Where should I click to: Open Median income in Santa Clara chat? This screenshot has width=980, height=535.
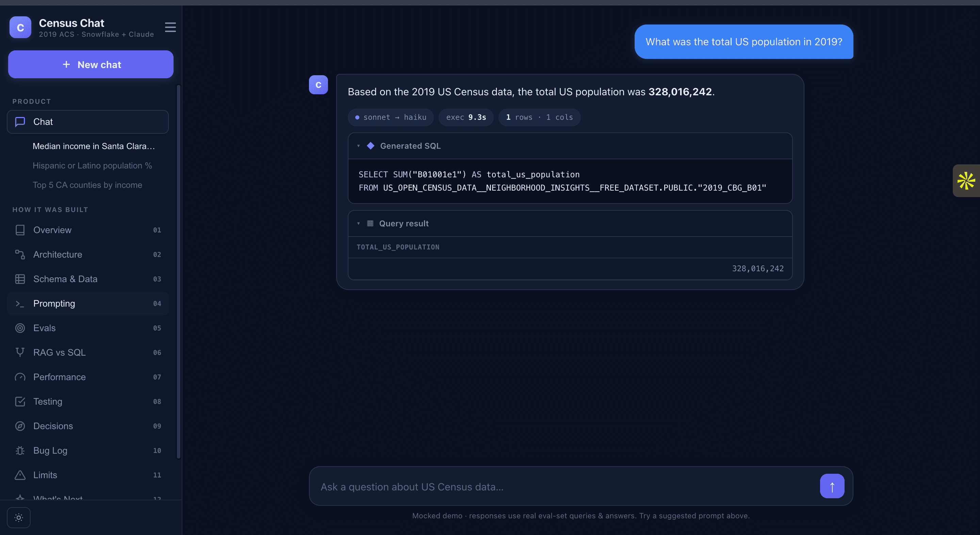[x=94, y=146]
